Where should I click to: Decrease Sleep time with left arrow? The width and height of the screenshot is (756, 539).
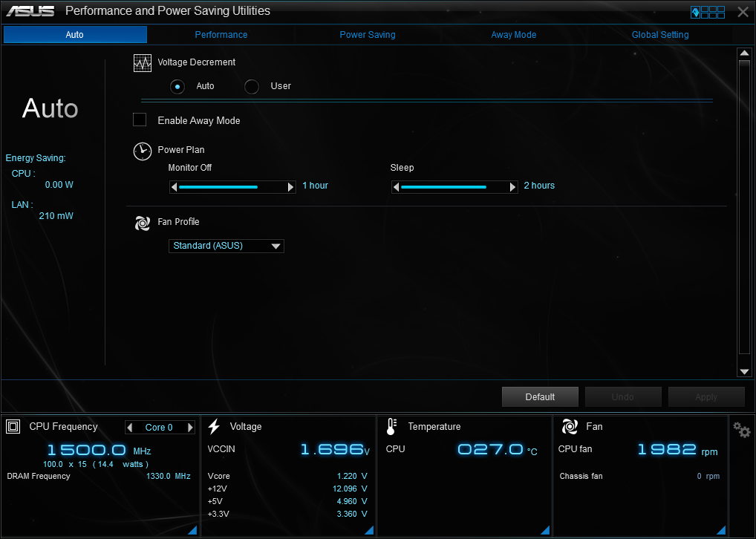[x=396, y=187]
